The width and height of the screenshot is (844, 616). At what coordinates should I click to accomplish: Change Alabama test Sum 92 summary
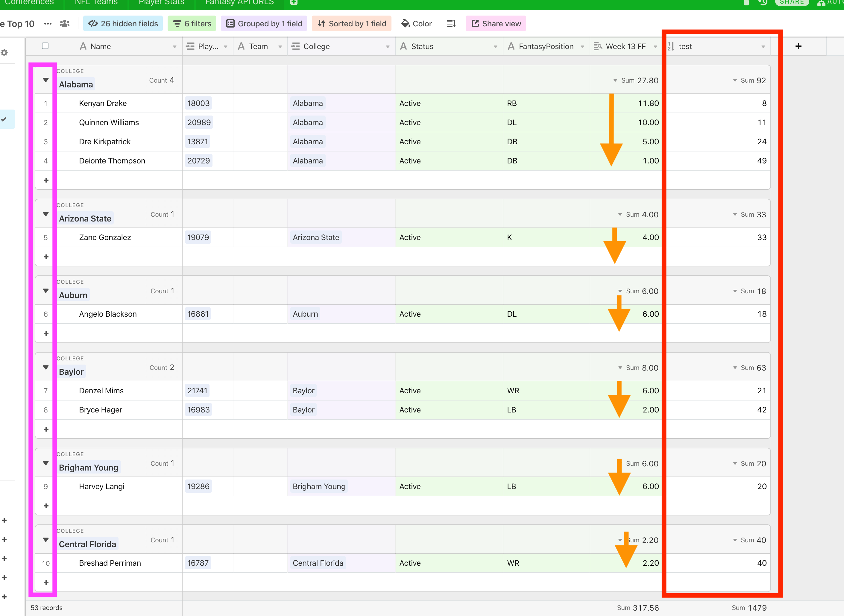(749, 80)
